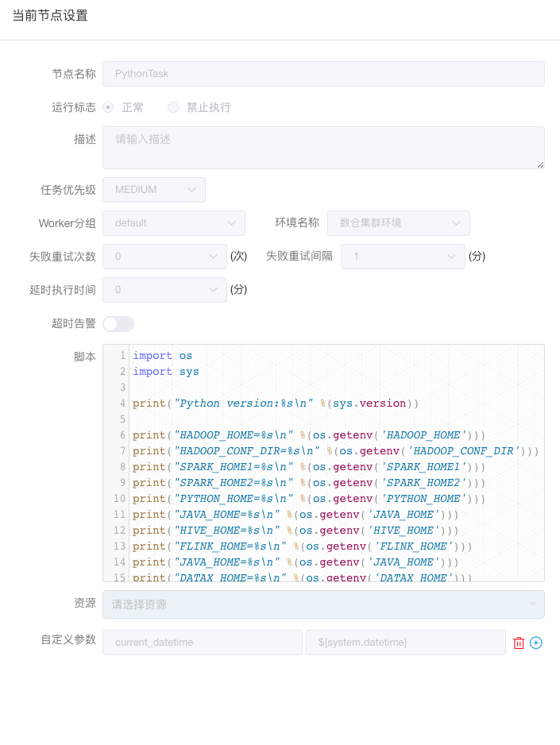Viewport: 560px width, 745px height.
Task: Toggle the 超时告警 timeout alarm switch
Action: pos(118,324)
